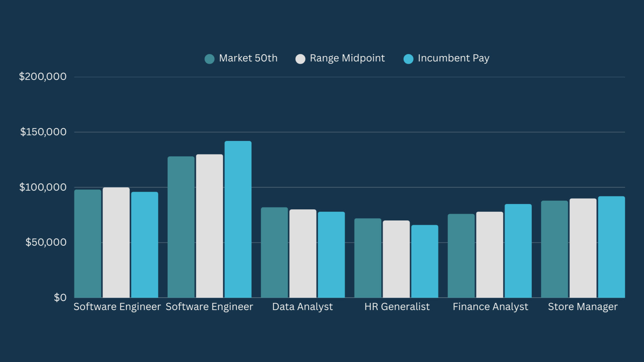Select the $0 y-axis label
This screenshot has width=644, height=362.
60,298
